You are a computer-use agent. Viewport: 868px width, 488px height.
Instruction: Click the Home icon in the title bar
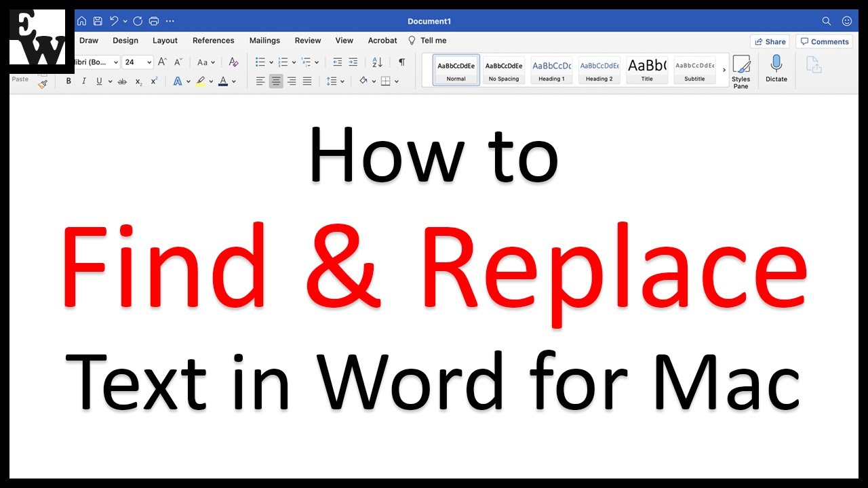tap(81, 21)
